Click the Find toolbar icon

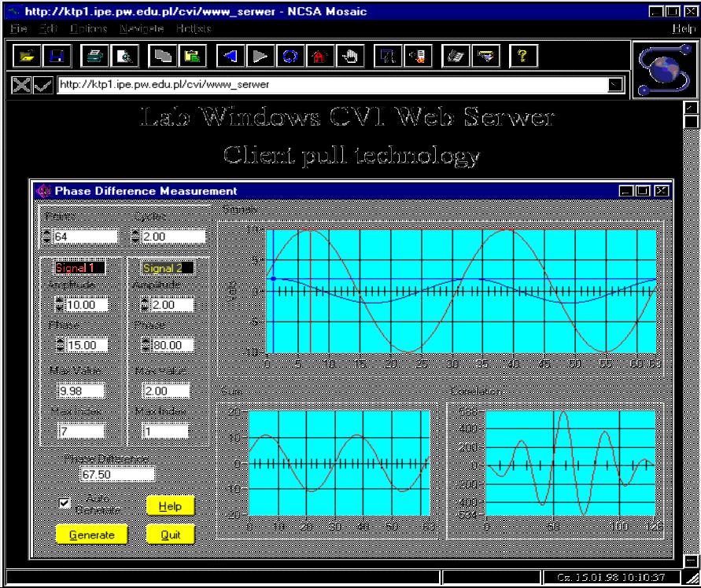click(388, 57)
